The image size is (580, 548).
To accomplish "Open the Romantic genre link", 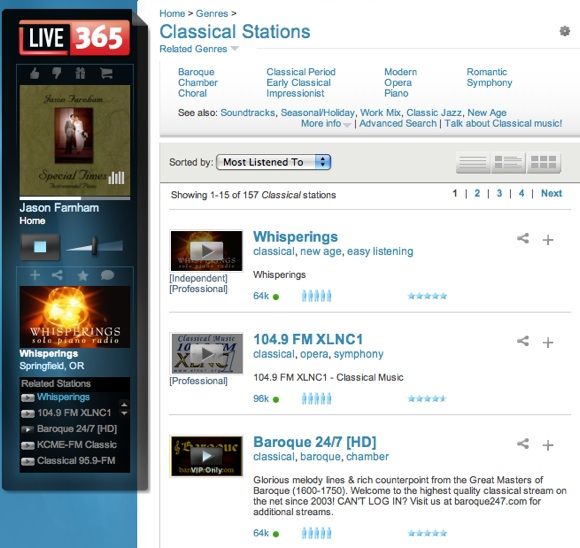I will click(487, 72).
